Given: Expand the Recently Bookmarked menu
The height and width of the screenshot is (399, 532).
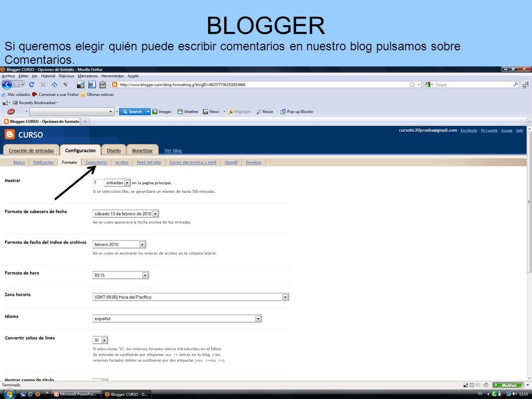Looking at the screenshot, I should (x=35, y=103).
